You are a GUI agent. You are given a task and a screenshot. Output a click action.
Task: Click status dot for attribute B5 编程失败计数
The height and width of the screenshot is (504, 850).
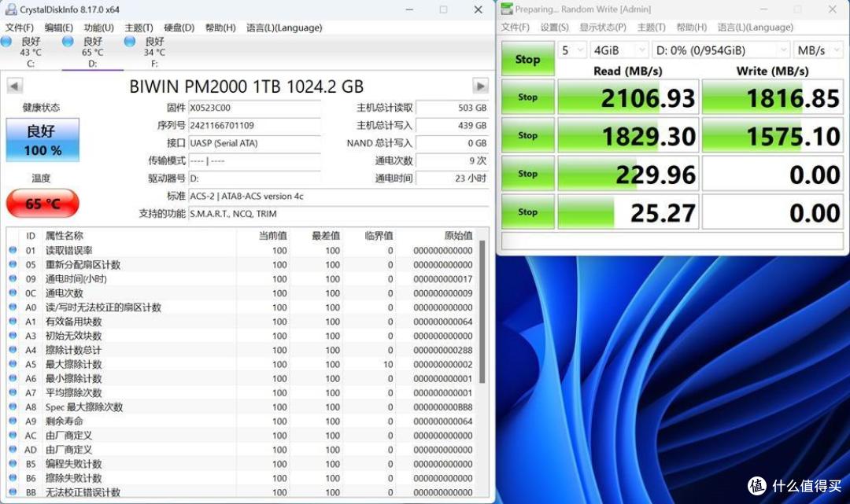[x=13, y=463]
